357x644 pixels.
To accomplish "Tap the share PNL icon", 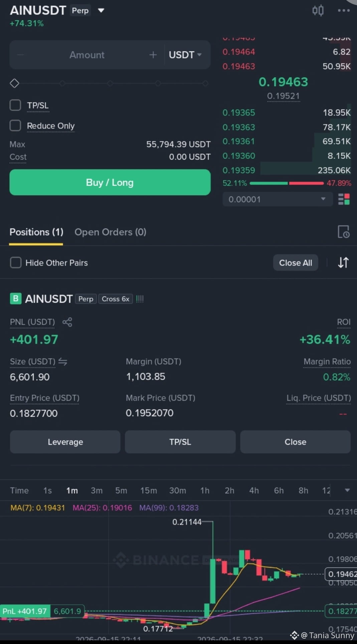I will (x=67, y=322).
